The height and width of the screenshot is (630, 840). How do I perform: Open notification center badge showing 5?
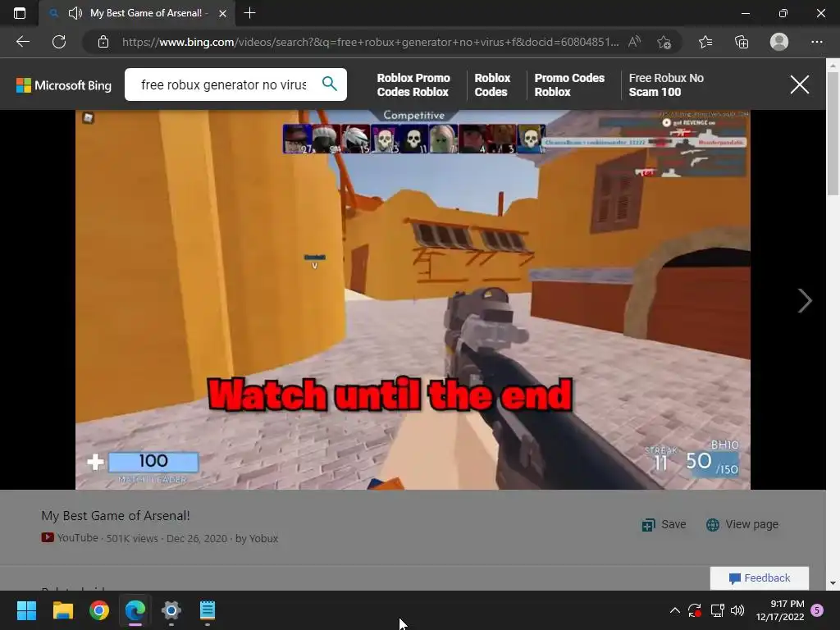817,610
